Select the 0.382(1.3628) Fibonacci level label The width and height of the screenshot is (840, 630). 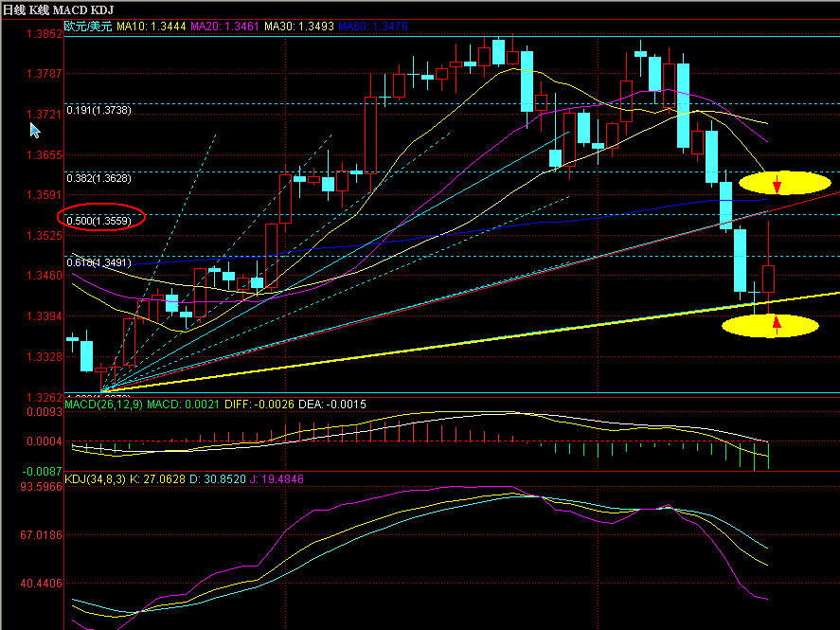[x=98, y=178]
